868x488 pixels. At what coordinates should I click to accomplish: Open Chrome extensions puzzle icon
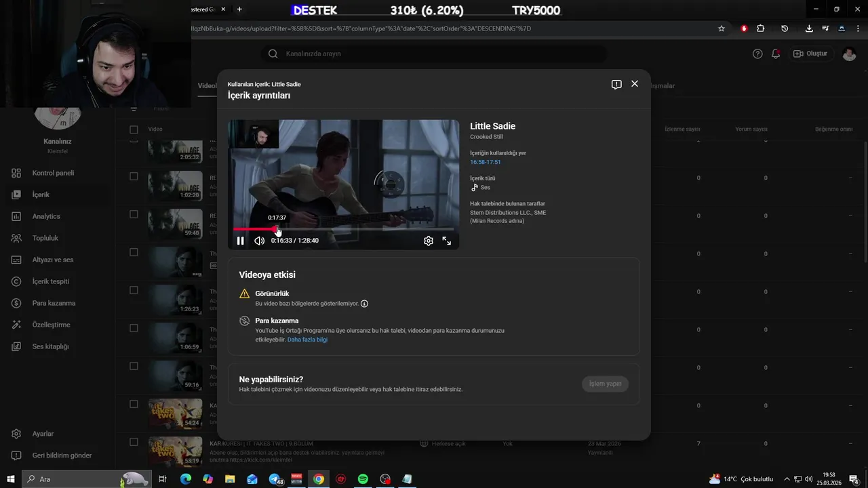760,28
